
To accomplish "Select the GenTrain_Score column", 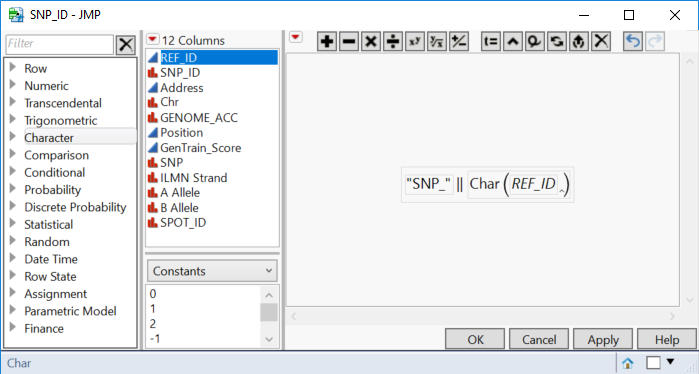I will (x=201, y=148).
